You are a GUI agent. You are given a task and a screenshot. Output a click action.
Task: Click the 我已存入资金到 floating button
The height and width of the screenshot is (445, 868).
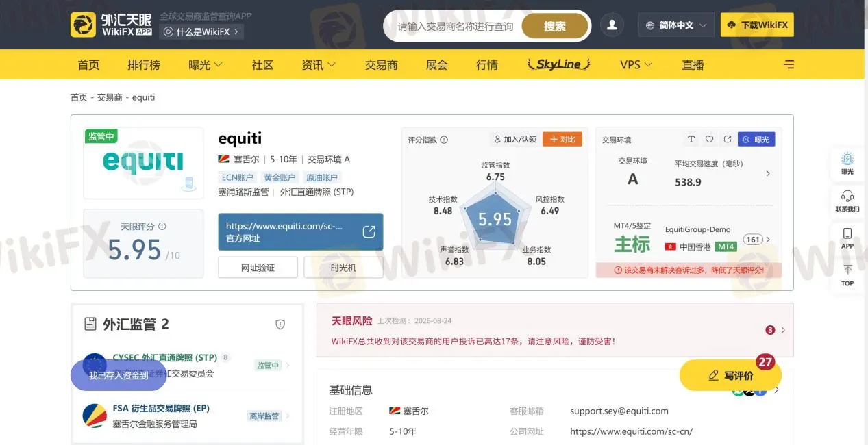tap(119, 375)
